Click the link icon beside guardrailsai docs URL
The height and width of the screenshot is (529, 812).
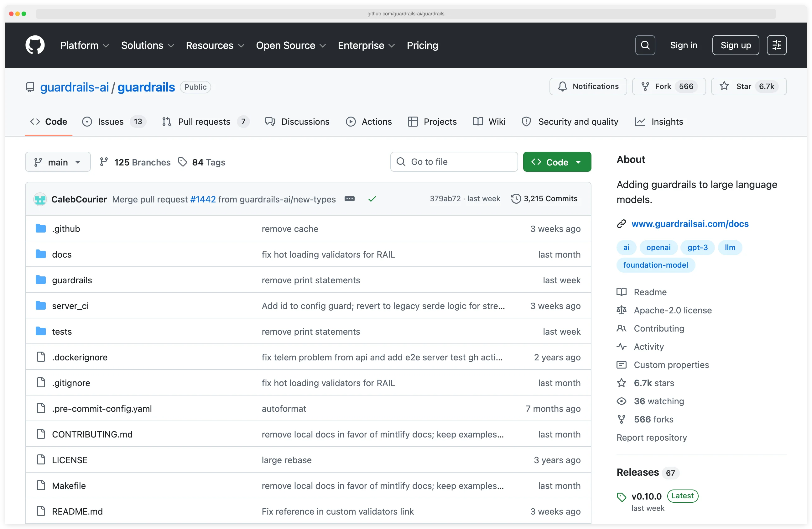(621, 224)
